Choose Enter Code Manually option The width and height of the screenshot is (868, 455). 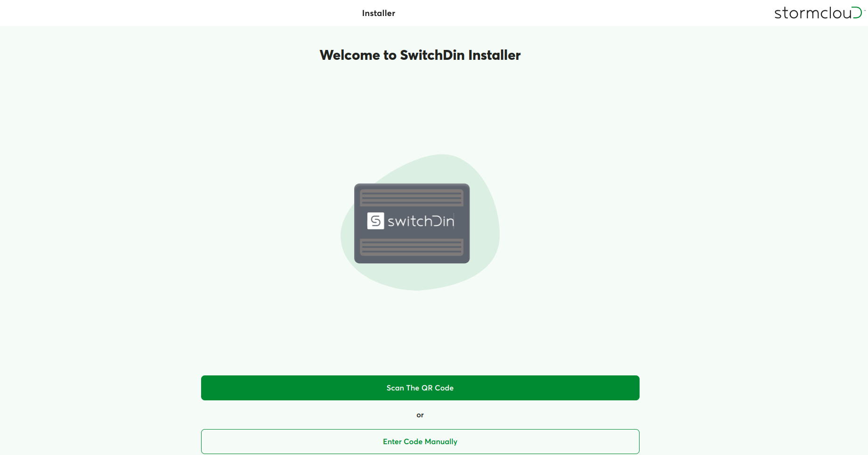pos(420,441)
